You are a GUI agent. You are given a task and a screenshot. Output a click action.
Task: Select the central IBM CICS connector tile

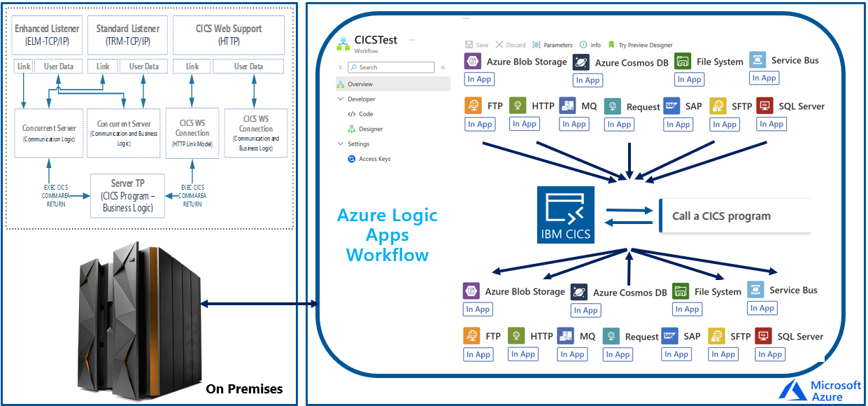coord(566,214)
